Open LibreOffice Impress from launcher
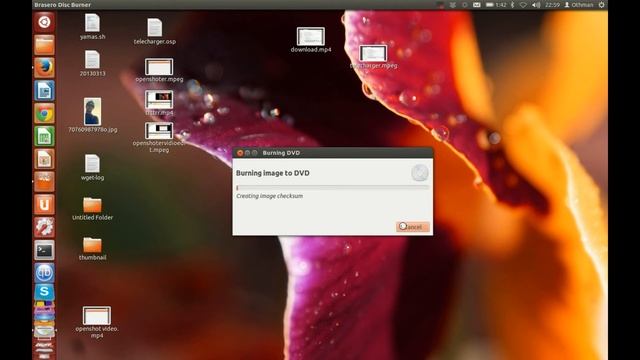 click(44, 159)
